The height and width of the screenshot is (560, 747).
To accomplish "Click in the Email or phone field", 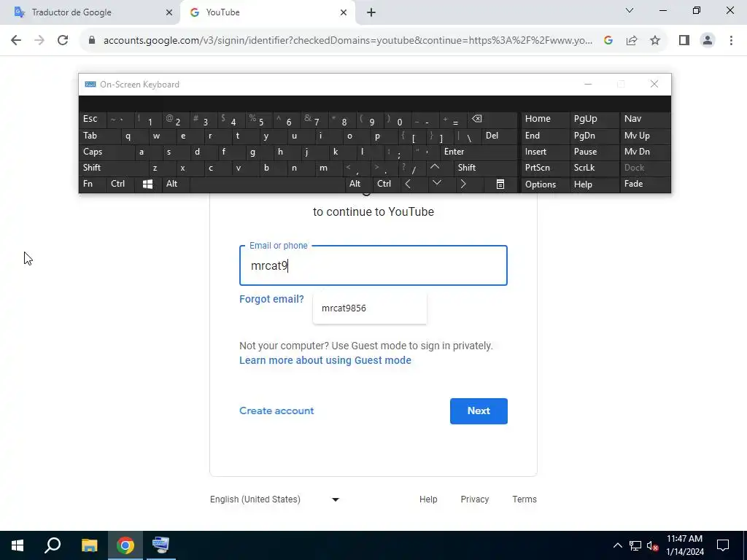I will pyautogui.click(x=373, y=265).
